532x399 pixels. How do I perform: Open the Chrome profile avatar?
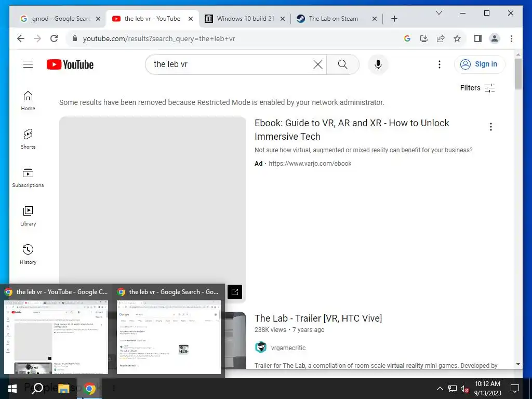pyautogui.click(x=495, y=38)
